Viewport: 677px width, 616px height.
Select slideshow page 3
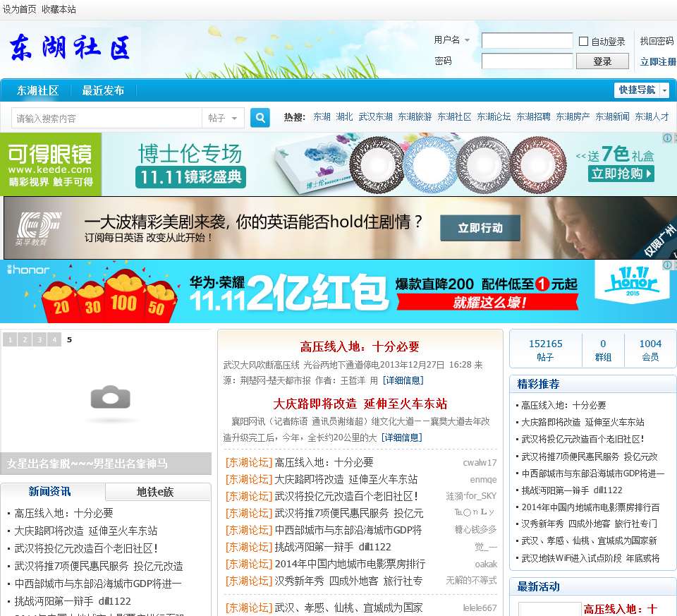click(39, 339)
